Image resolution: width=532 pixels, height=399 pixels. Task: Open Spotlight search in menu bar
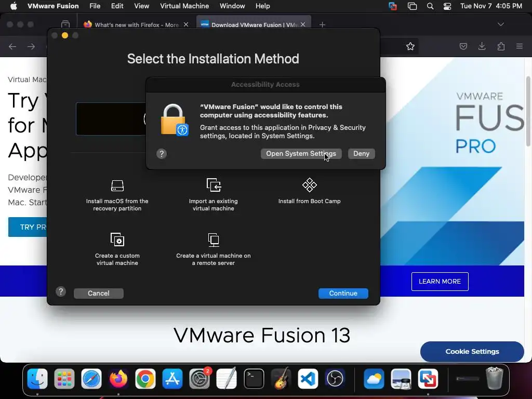click(430, 6)
